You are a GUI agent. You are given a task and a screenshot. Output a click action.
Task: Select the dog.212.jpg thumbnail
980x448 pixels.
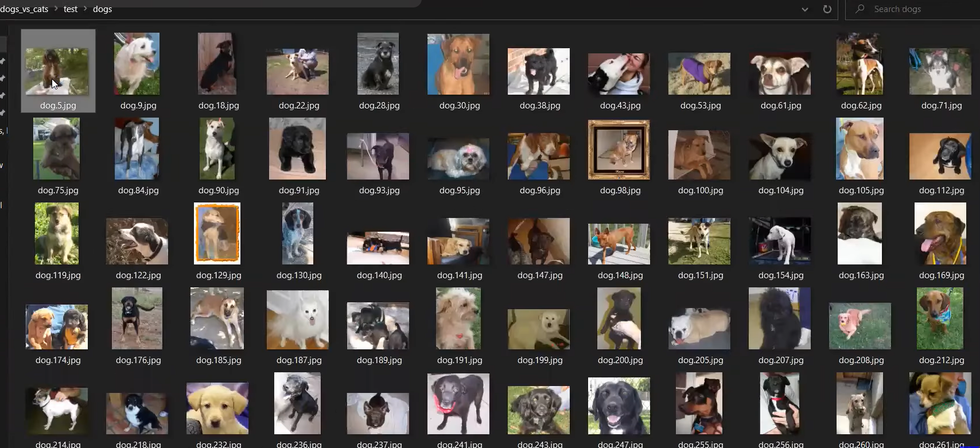coord(940,318)
